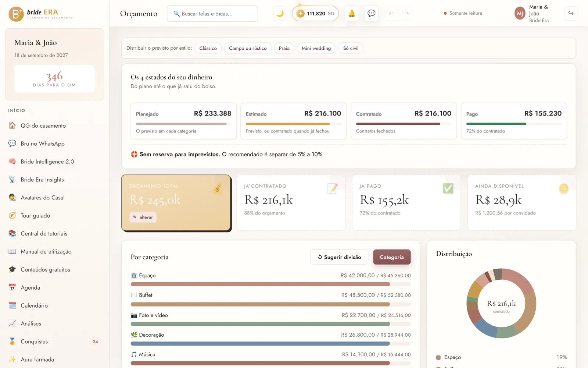The height and width of the screenshot is (368, 588).
Task: Click the Pago R$ 155.230 card
Action: point(514,121)
